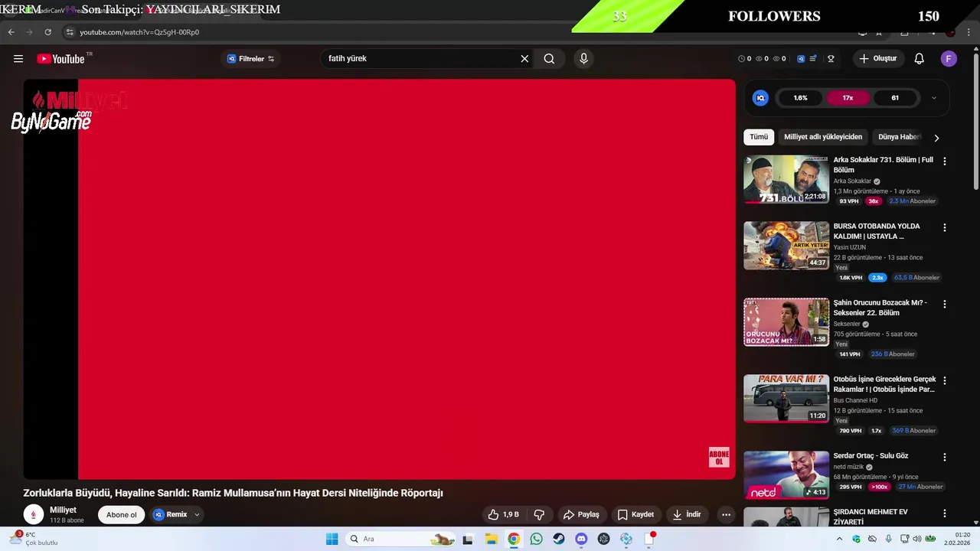Show next filter chips arrow
The image size is (980, 551).
pos(936,138)
